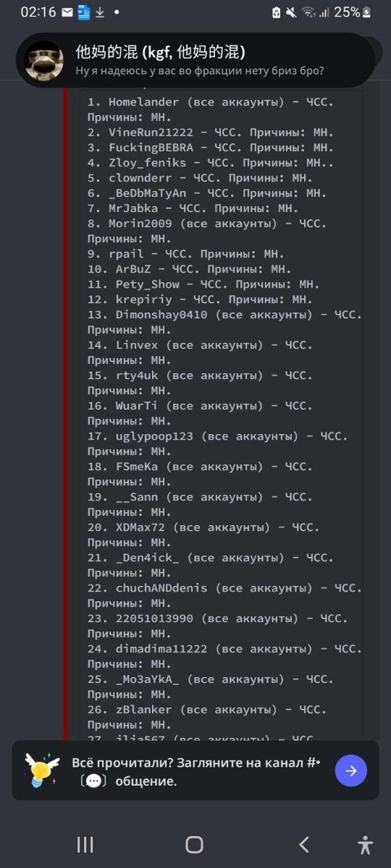Tap the muted sound icon in the status bar
This screenshot has height=868, width=391.
point(292,12)
